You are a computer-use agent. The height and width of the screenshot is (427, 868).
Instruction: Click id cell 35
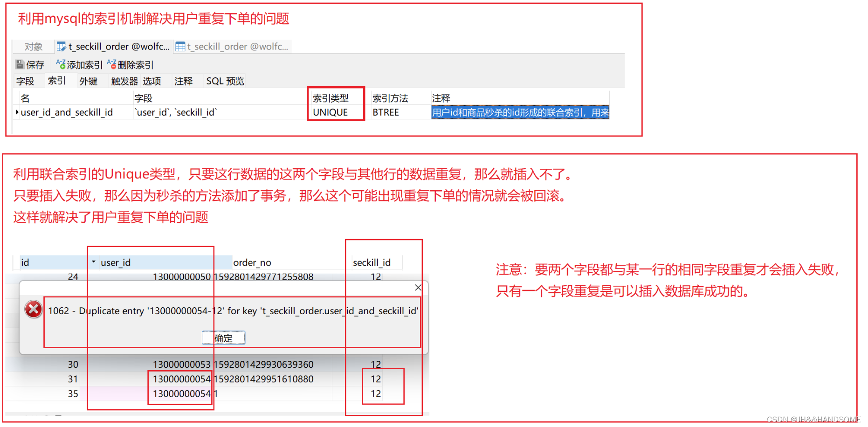click(73, 394)
